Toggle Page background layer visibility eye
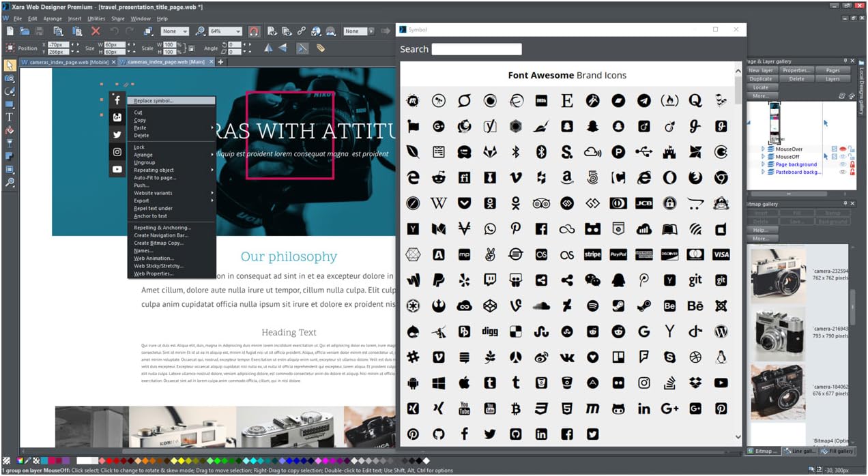The width and height of the screenshot is (868, 476). [x=843, y=164]
